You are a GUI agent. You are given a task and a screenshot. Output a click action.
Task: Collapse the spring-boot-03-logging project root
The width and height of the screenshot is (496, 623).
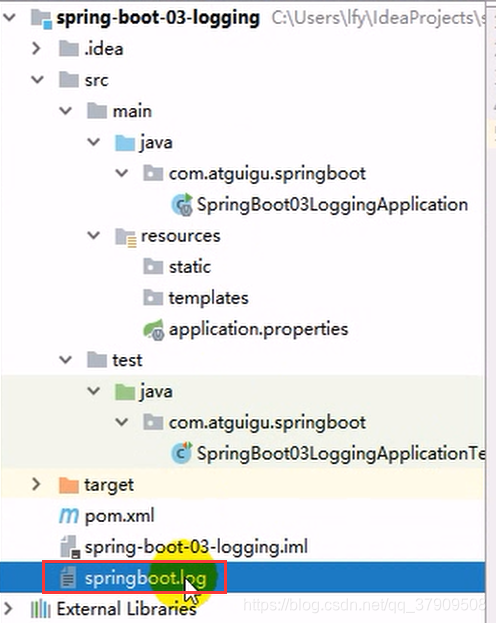click(9, 18)
